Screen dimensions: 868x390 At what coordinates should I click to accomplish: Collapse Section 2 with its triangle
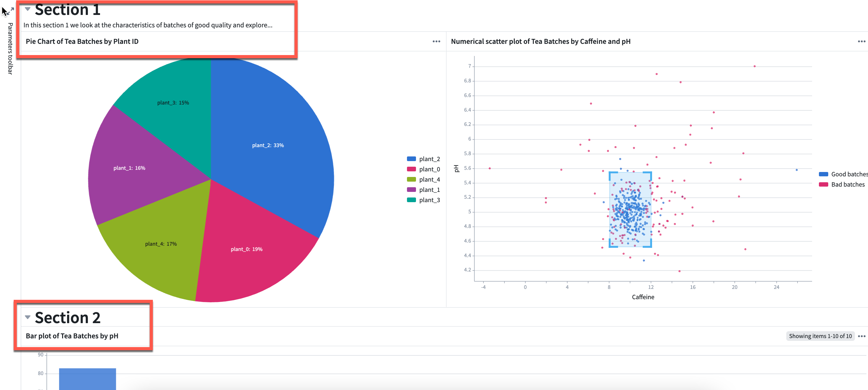click(x=28, y=317)
